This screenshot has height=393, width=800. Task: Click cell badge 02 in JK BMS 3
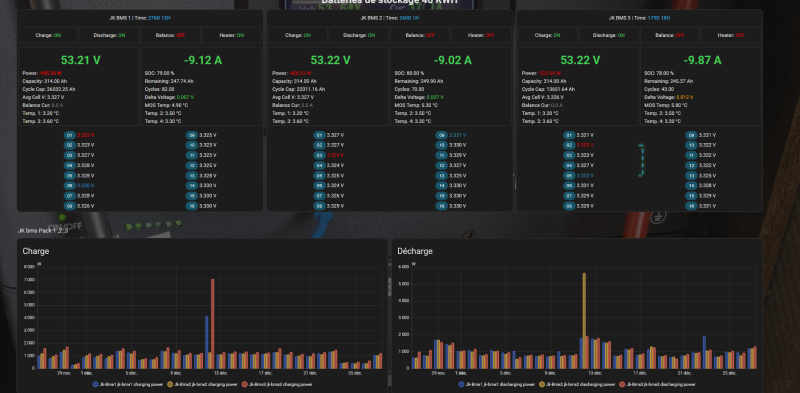[x=569, y=145]
